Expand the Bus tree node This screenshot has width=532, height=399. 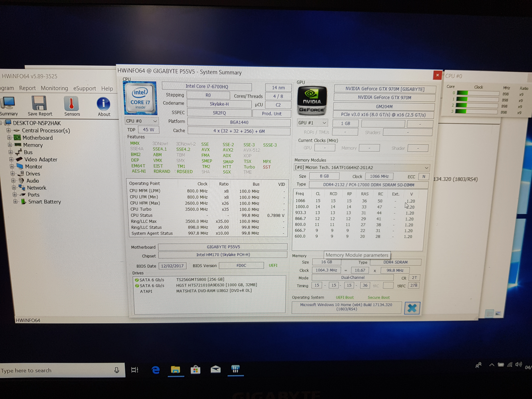(x=11, y=152)
